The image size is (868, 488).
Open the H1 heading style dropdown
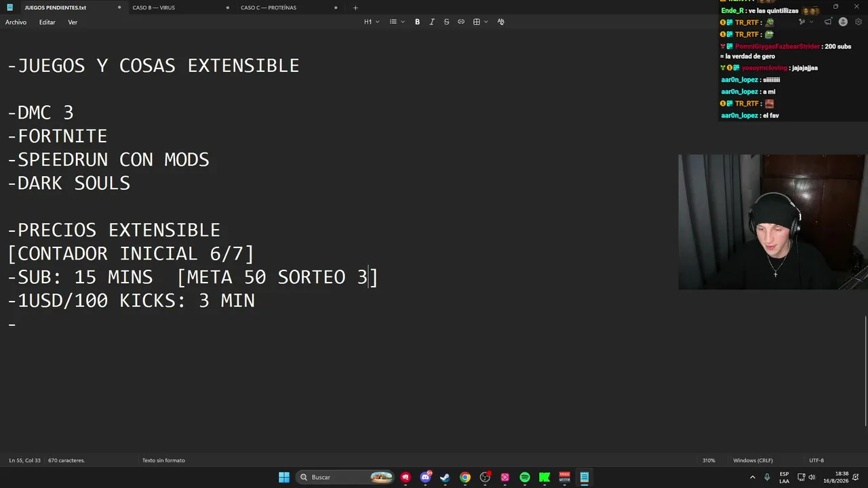[372, 22]
